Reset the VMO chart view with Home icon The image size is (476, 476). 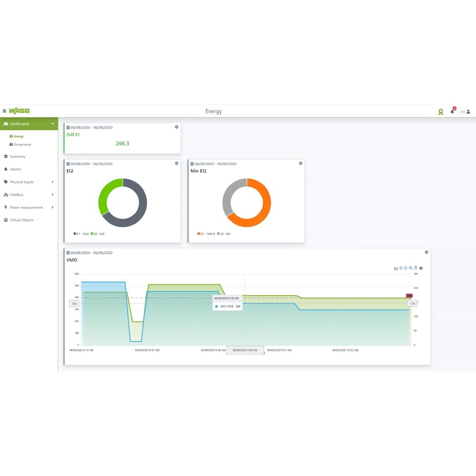click(421, 268)
